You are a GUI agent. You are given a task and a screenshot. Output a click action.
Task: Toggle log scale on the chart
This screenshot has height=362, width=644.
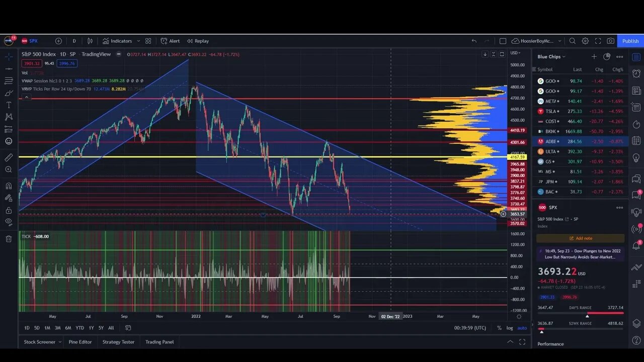510,328
